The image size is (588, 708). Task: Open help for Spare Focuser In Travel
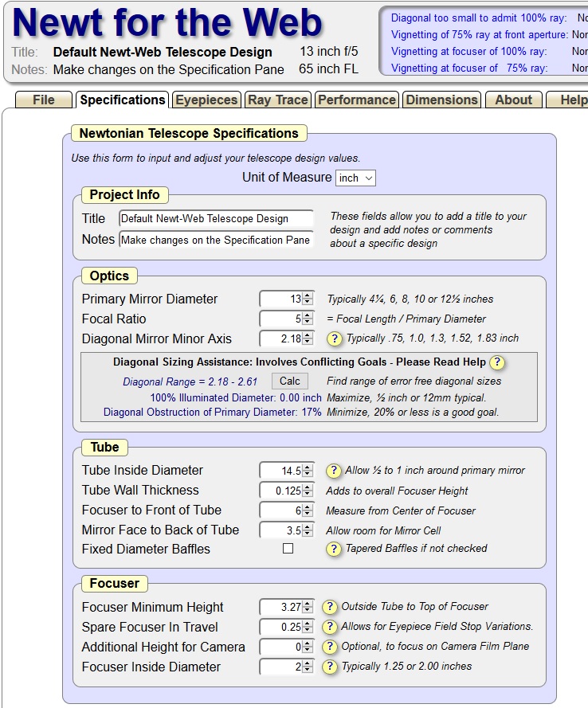(x=329, y=627)
